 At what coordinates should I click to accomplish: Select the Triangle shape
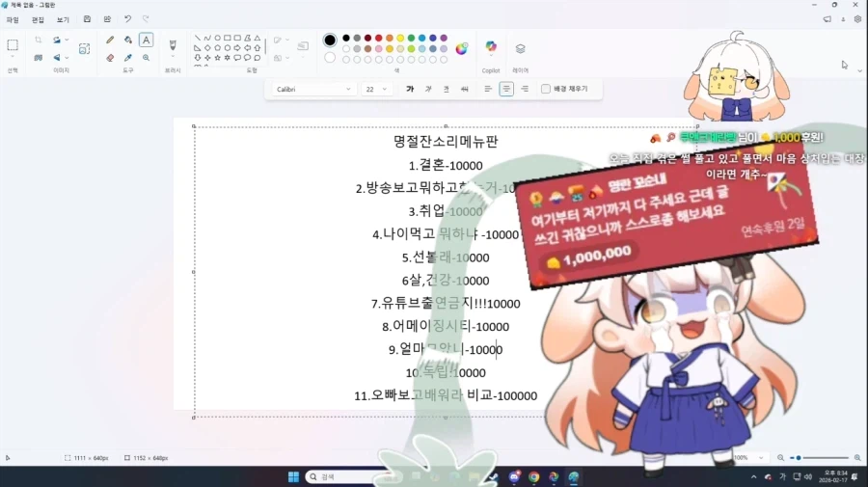258,39
